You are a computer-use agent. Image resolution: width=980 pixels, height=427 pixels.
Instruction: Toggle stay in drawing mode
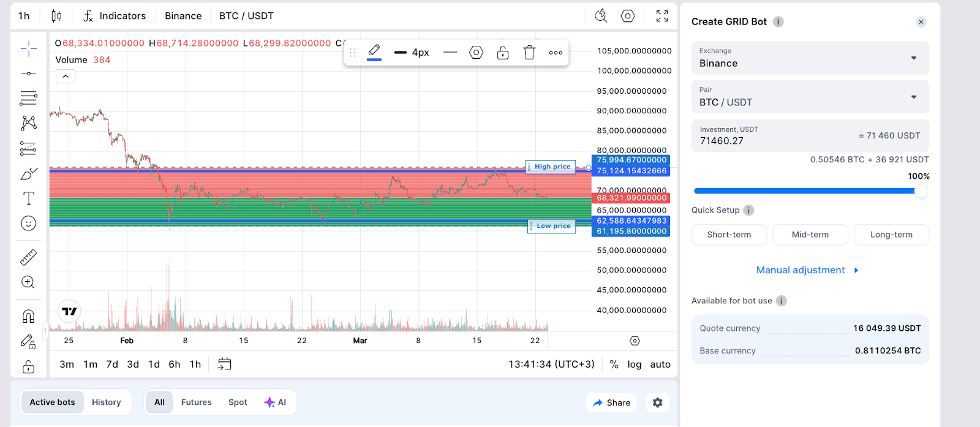pos(28,342)
